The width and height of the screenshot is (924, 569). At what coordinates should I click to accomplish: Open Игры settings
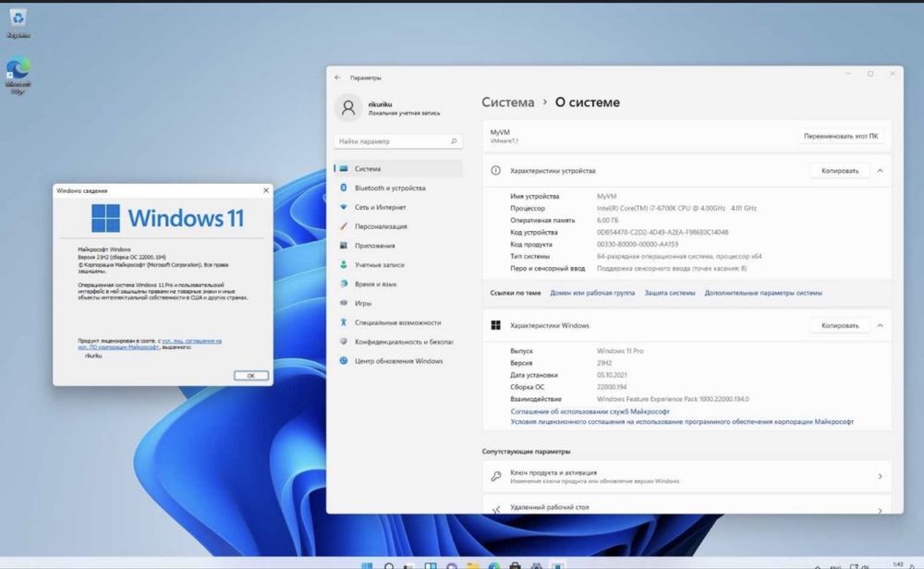pos(398,303)
